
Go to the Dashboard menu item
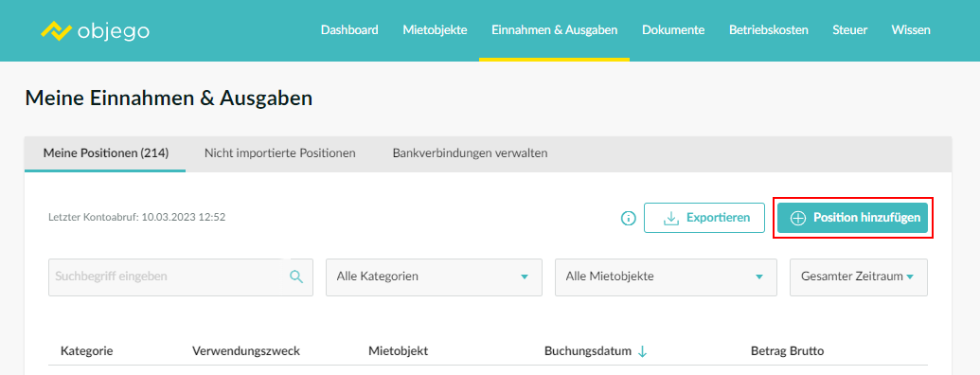coord(349,30)
